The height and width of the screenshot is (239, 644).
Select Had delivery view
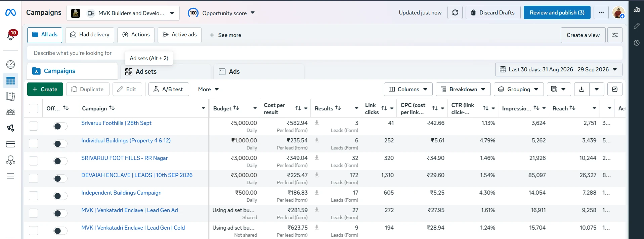pyautogui.click(x=90, y=35)
